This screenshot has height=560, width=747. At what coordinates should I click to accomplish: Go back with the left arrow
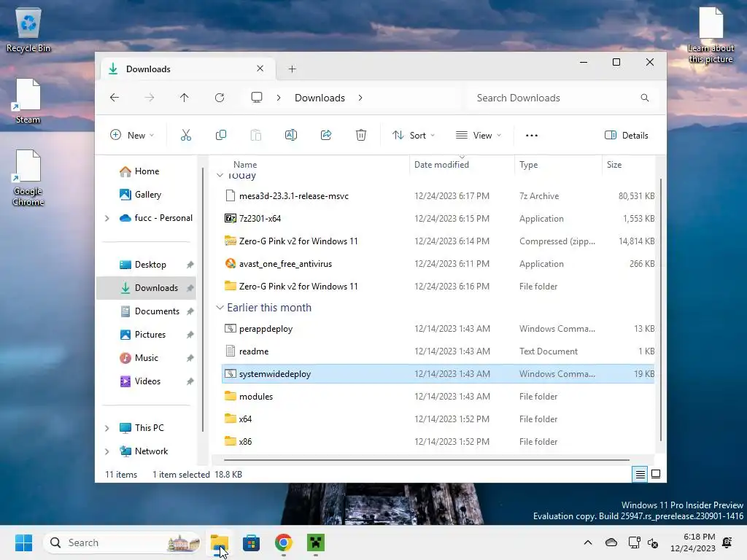click(x=115, y=98)
